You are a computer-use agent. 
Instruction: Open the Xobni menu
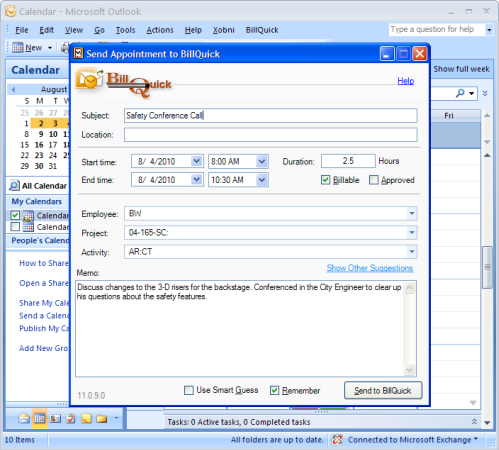pyautogui.click(x=224, y=30)
